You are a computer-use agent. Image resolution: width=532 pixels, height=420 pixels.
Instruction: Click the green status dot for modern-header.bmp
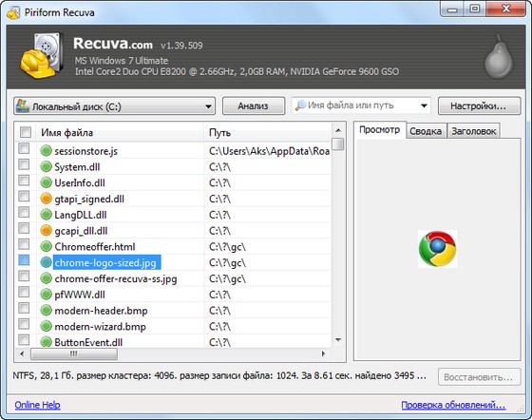46,310
